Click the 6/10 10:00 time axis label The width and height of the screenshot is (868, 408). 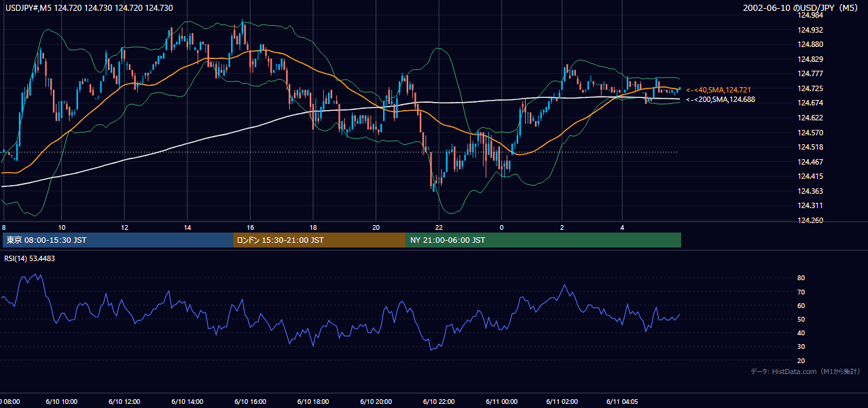point(62,401)
